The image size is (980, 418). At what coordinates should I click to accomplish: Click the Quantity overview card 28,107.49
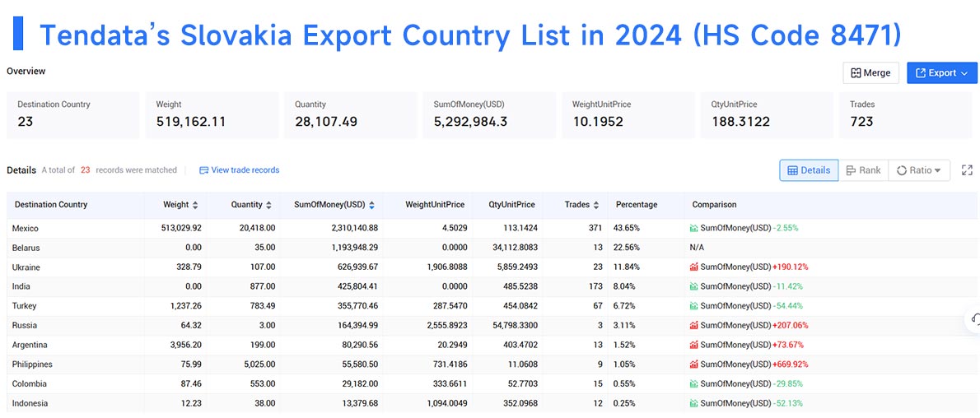(x=351, y=115)
